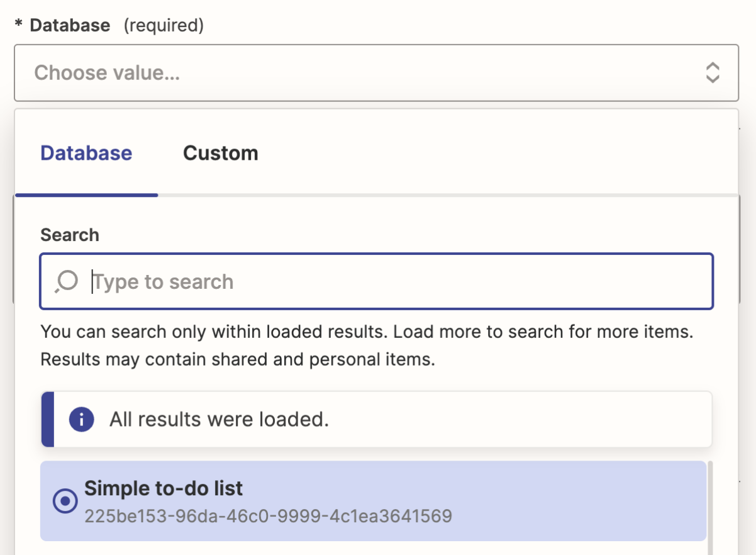Click the 'search only within loaded results' hint
756x555 pixels.
[x=366, y=332]
